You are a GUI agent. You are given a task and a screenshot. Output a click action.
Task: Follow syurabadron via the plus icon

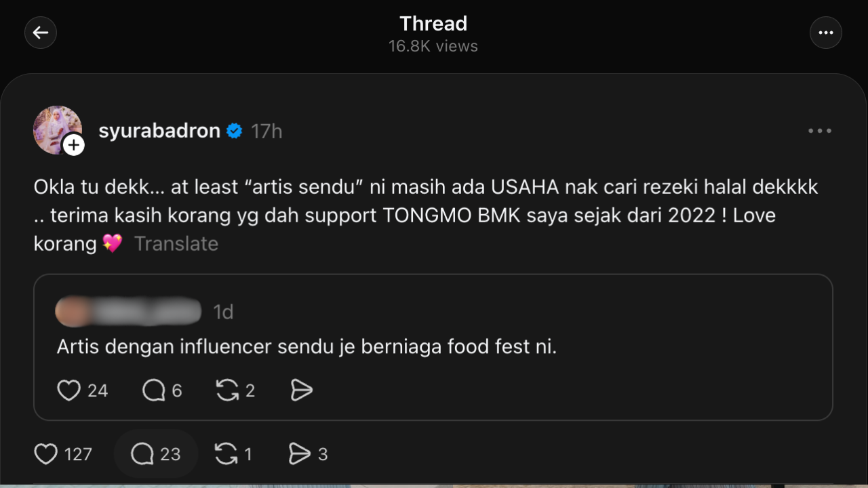73,144
